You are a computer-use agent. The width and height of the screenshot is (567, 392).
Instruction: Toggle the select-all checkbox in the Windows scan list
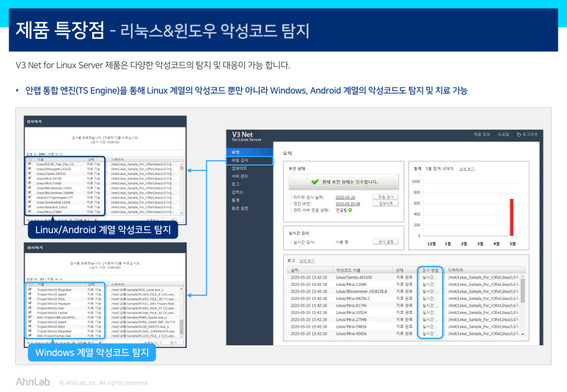pos(30,284)
